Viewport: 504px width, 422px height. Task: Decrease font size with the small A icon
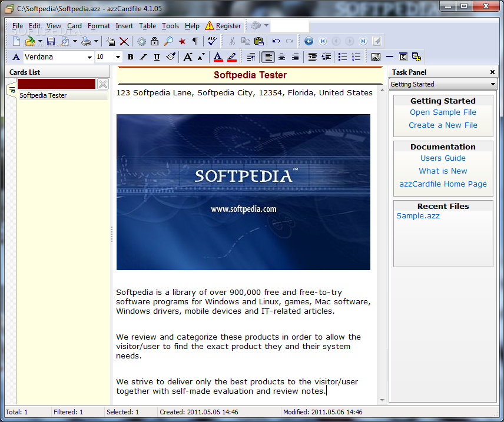coord(201,57)
